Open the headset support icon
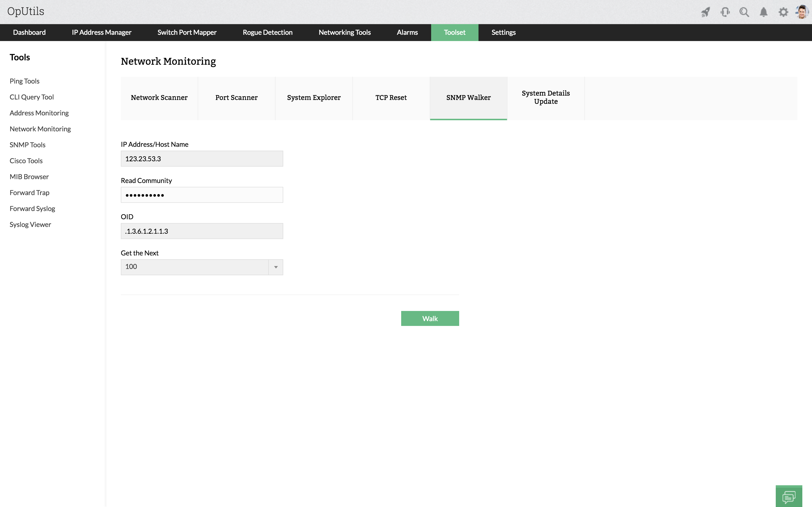 click(x=725, y=12)
